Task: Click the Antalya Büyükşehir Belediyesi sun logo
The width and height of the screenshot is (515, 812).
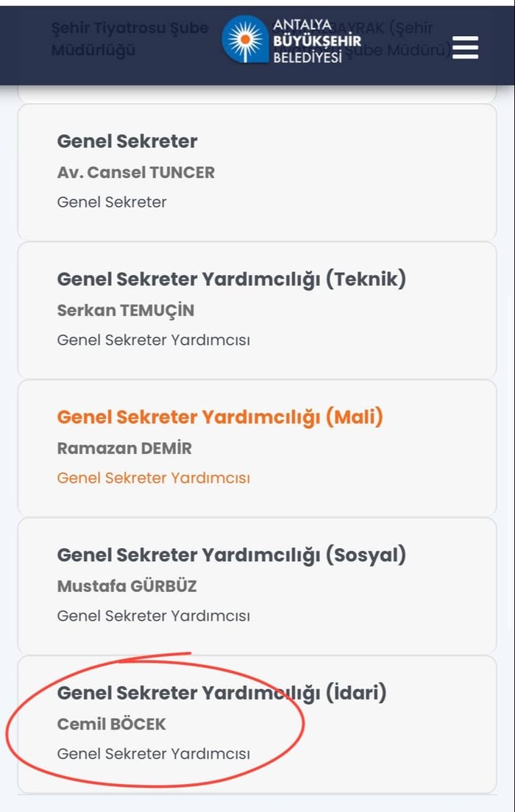Action: coord(245,41)
